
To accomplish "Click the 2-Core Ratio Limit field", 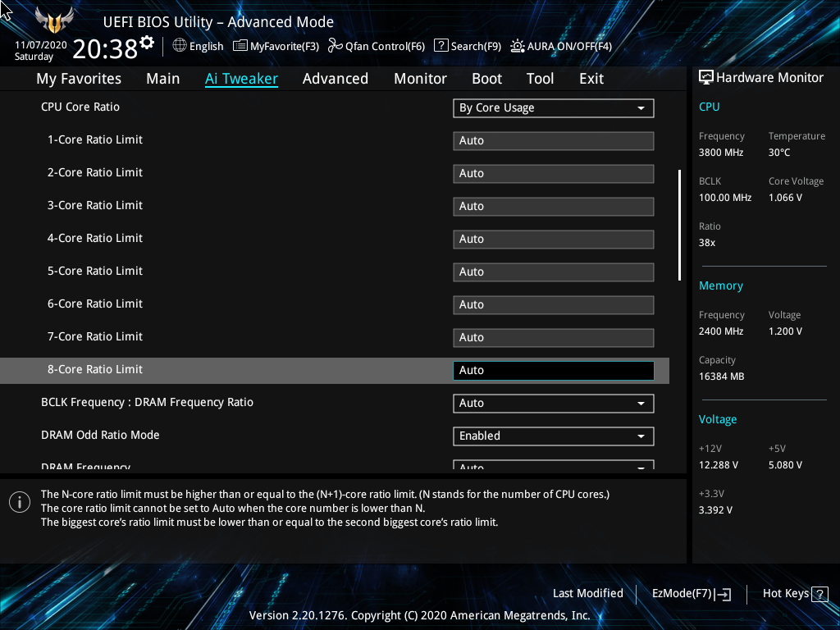I will [x=554, y=174].
